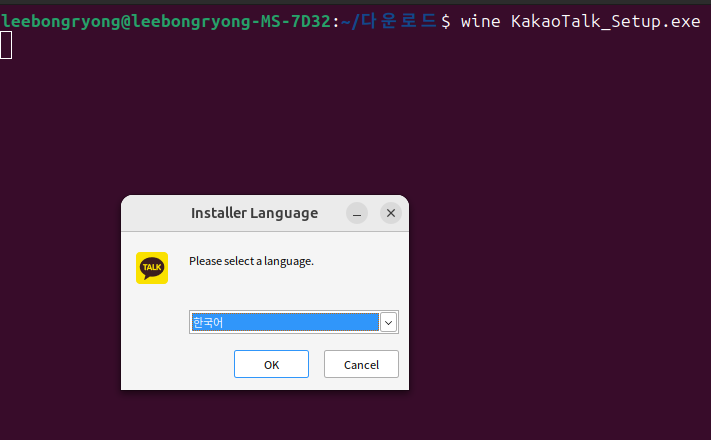Cancel the Installer Language dialog
The height and width of the screenshot is (440, 711).
[361, 364]
